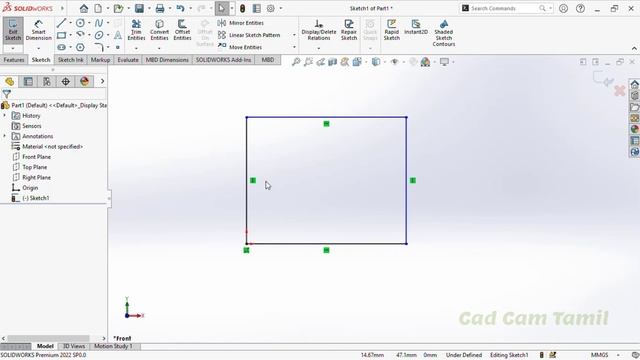
Task: Open the Motion Study 1 tab
Action: (113, 346)
